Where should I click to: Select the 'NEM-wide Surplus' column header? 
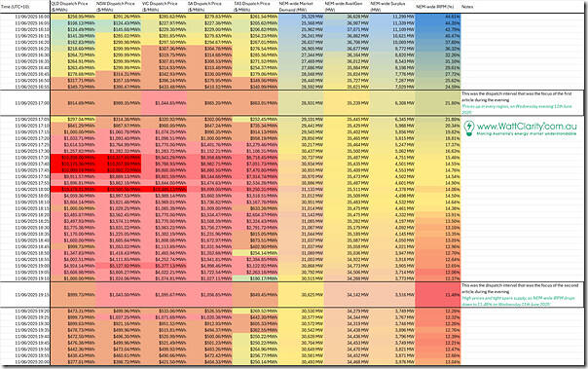(392, 7)
